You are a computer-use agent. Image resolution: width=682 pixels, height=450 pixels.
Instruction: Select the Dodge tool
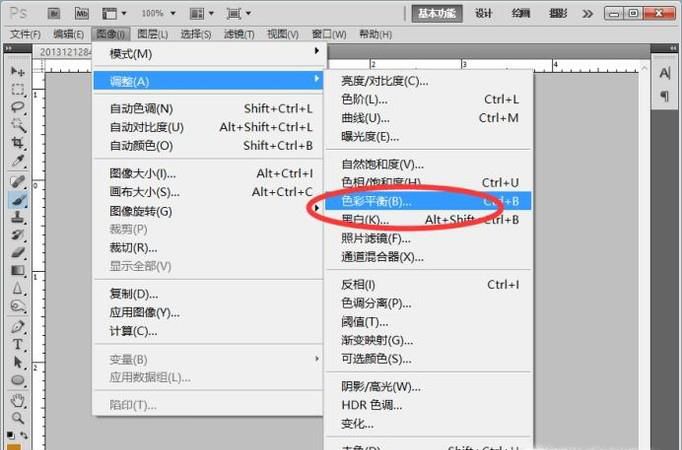coord(17,306)
